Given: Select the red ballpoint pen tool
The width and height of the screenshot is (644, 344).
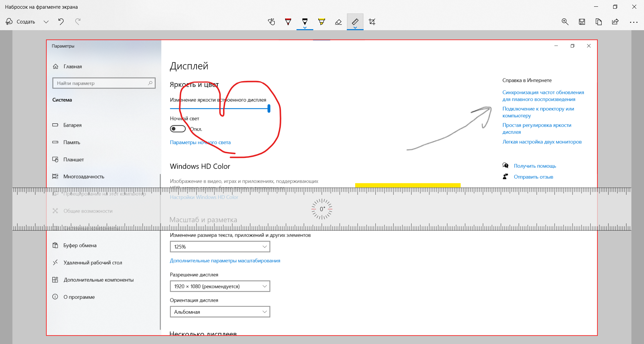Looking at the screenshot, I should [x=288, y=22].
